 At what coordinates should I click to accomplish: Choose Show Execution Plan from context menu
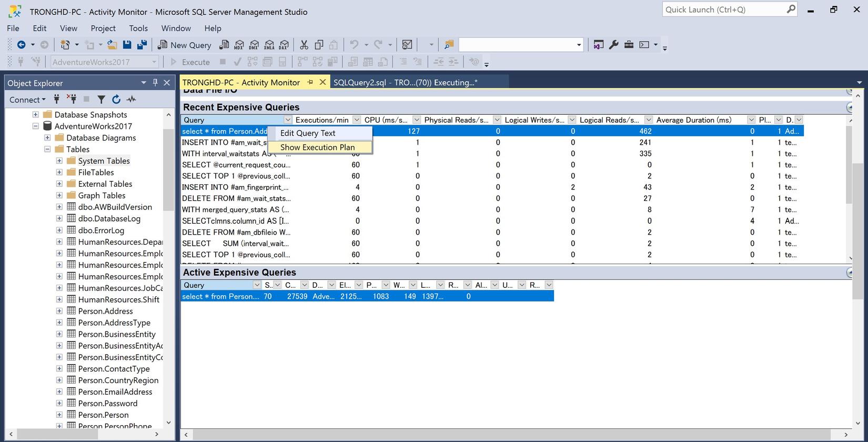coord(317,147)
